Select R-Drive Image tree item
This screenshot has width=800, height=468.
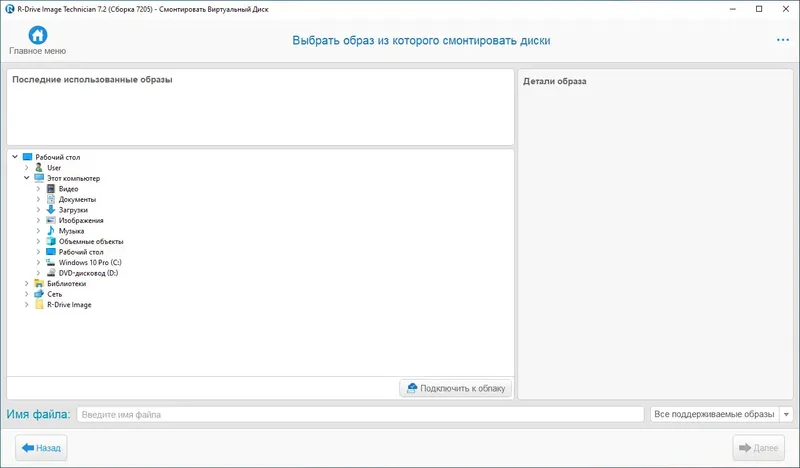[69, 305]
